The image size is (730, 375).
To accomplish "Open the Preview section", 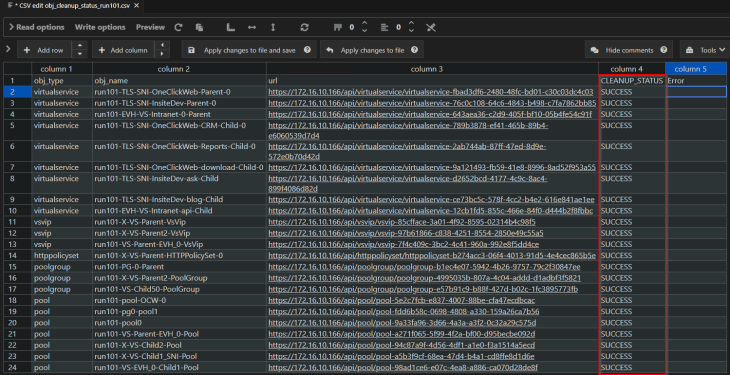I will coord(150,27).
